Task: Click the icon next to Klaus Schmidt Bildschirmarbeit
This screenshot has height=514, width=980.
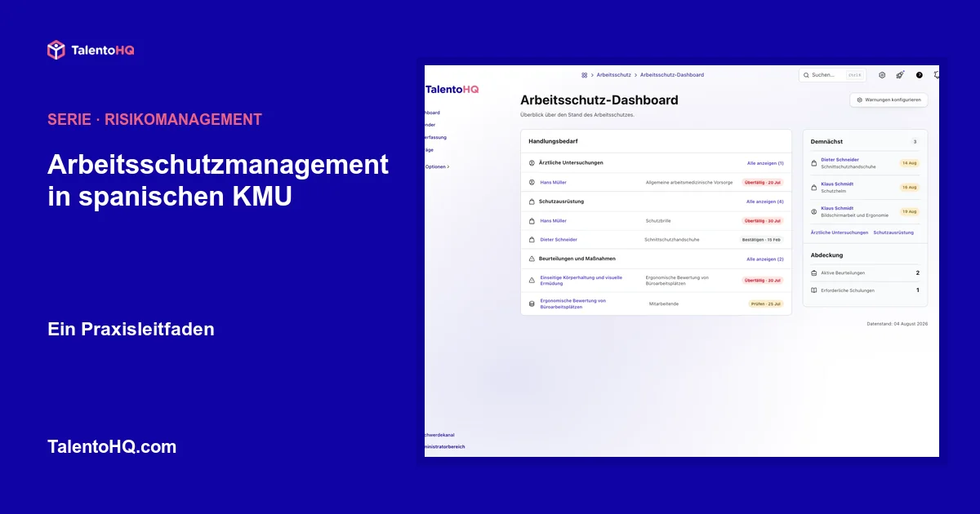Action: tap(814, 211)
